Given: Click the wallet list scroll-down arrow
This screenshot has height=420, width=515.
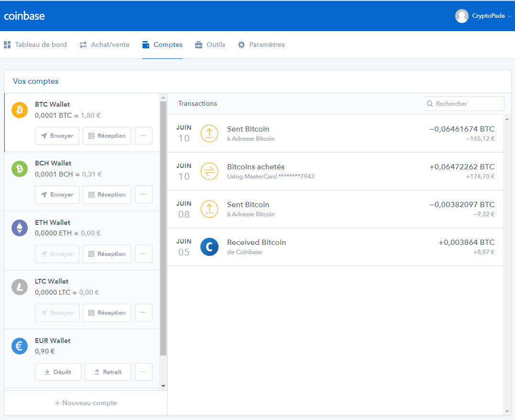Looking at the screenshot, I should pos(163,386).
